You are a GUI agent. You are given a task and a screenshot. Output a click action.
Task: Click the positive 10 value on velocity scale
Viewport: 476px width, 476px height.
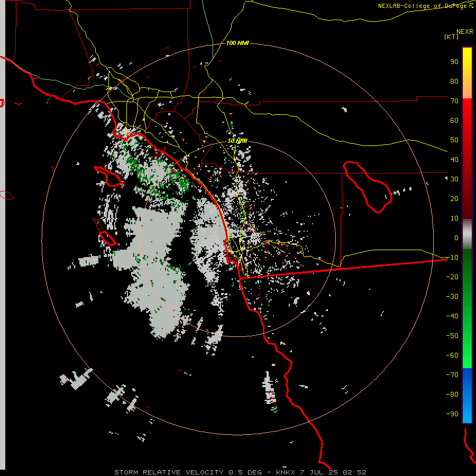454,218
